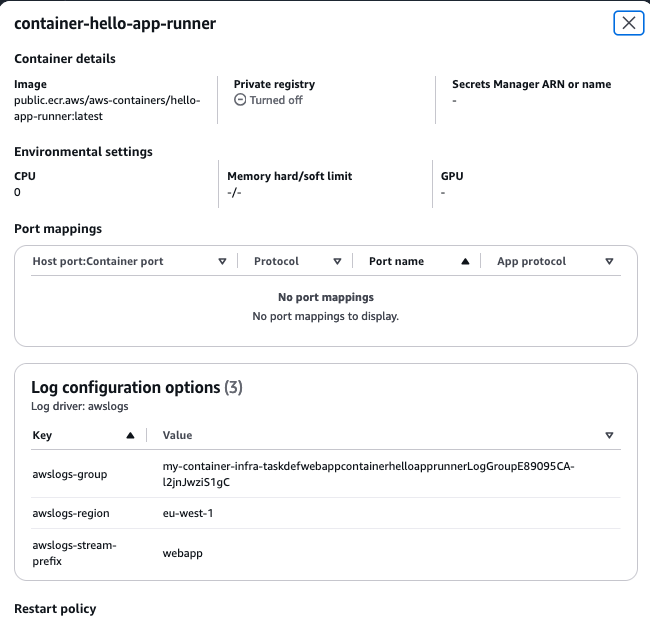
Task: Select the Protocol column header label
Action: tap(276, 261)
